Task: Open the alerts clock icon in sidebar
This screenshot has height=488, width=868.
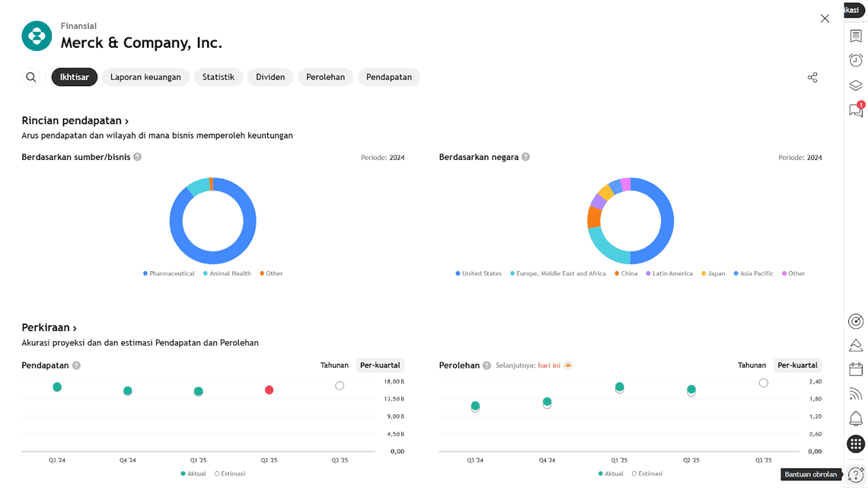Action: click(856, 60)
